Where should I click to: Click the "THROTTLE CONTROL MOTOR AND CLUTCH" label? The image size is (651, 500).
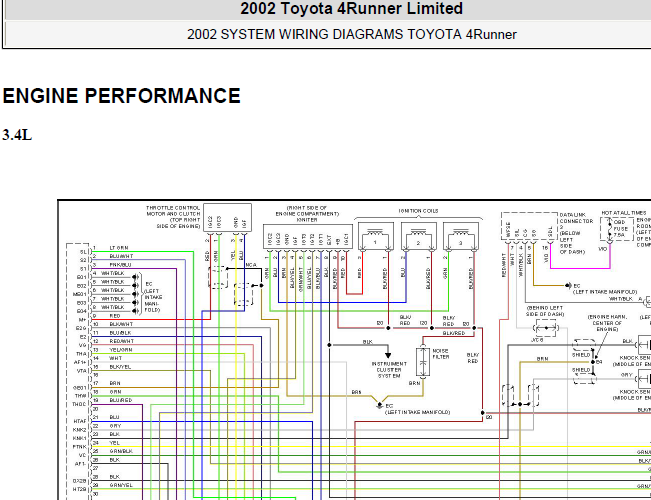[x=173, y=211]
